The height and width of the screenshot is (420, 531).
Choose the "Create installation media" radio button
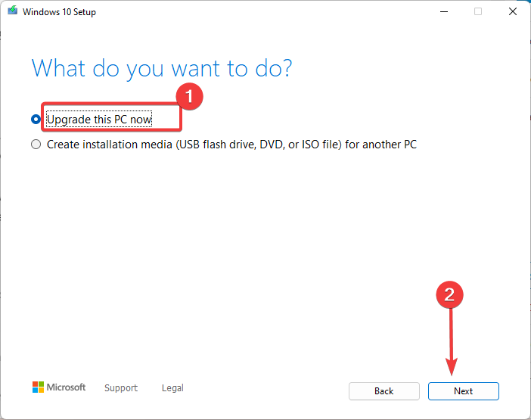click(36, 145)
